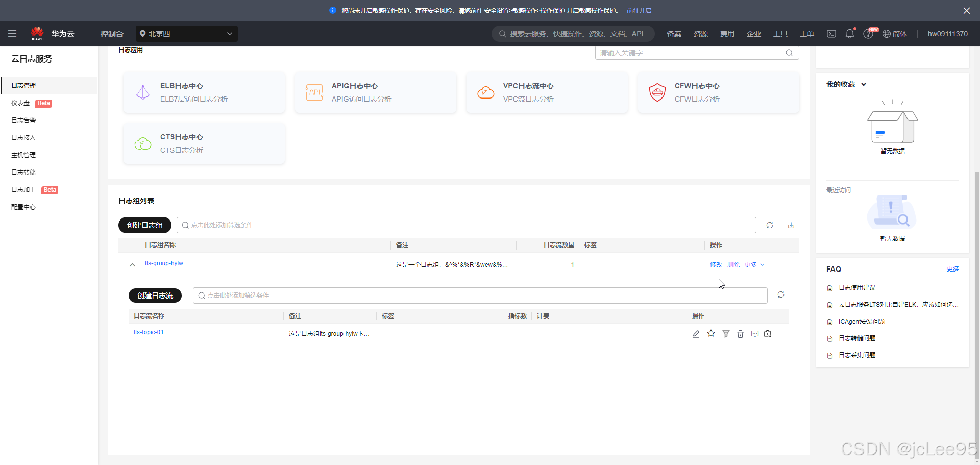Close the security warning banner
980x465 pixels.
pyautogui.click(x=967, y=10)
